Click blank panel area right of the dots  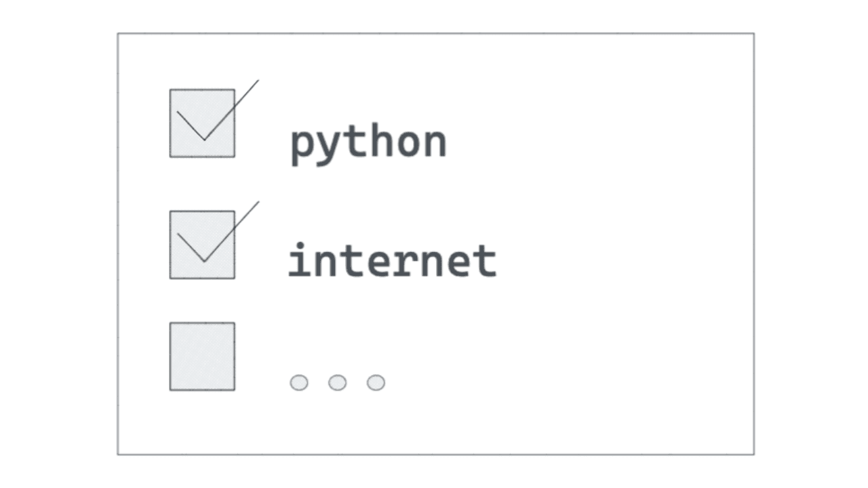[570, 383]
